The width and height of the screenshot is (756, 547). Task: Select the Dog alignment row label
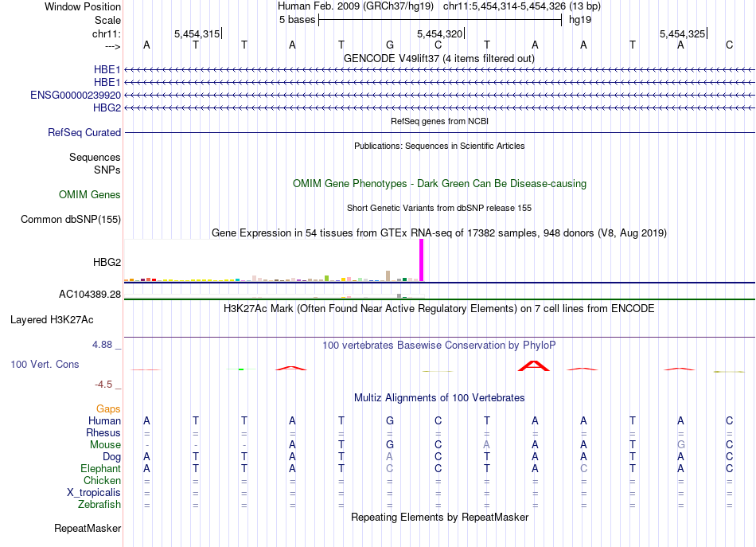(x=111, y=457)
